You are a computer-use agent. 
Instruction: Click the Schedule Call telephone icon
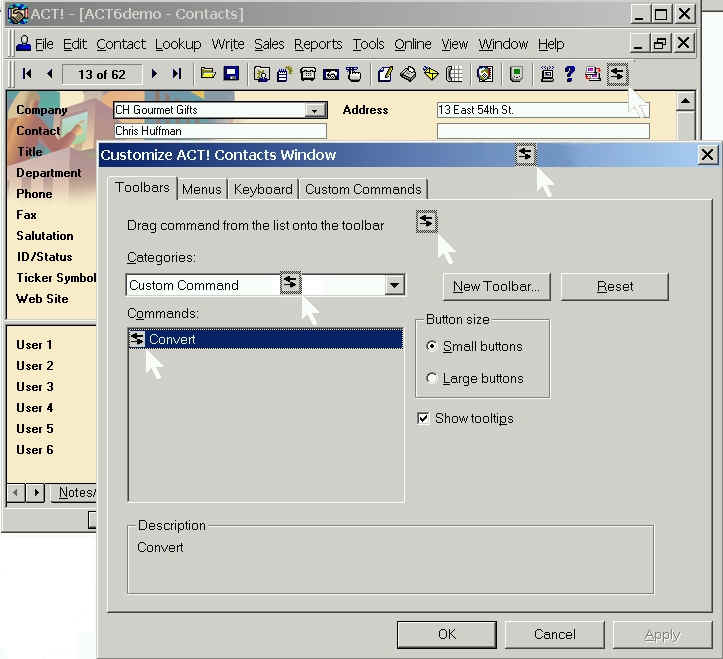pyautogui.click(x=308, y=74)
